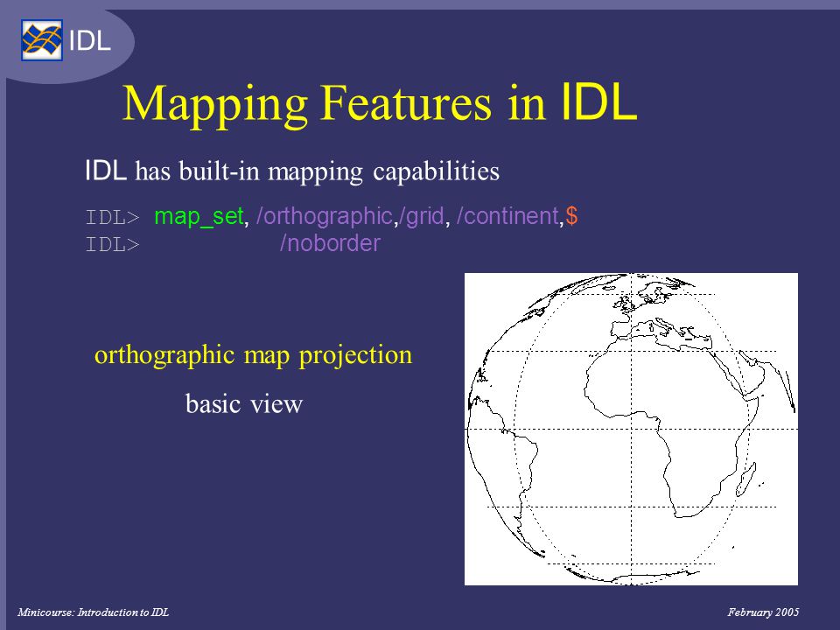Screen dimensions: 840x630
Task: Click the white IDL text beside logo
Action: point(89,41)
